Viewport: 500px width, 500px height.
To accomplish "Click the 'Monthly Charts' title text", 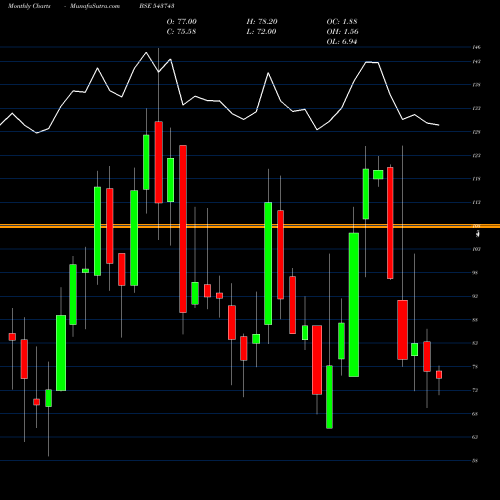I will tap(29, 6).
